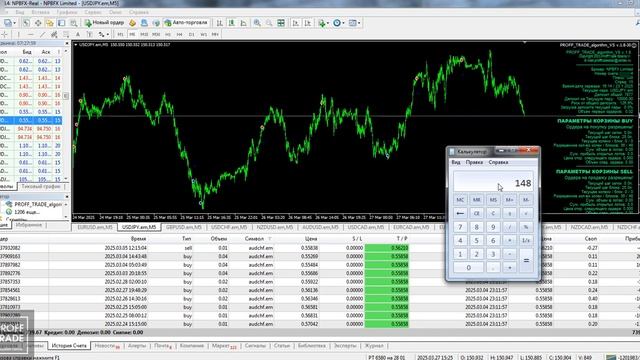Click calculator display showing 148
Viewport: 640px width, 360px height.
click(493, 181)
